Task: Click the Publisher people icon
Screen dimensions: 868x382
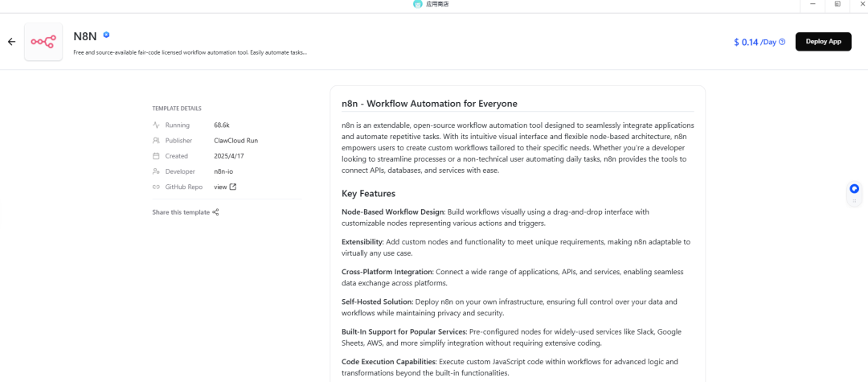Action: point(156,141)
